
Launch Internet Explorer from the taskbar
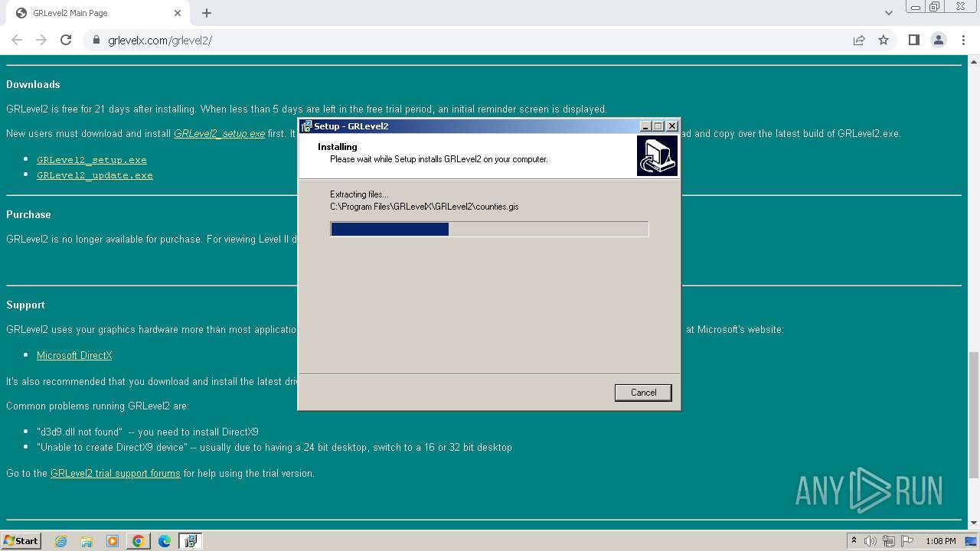60,541
